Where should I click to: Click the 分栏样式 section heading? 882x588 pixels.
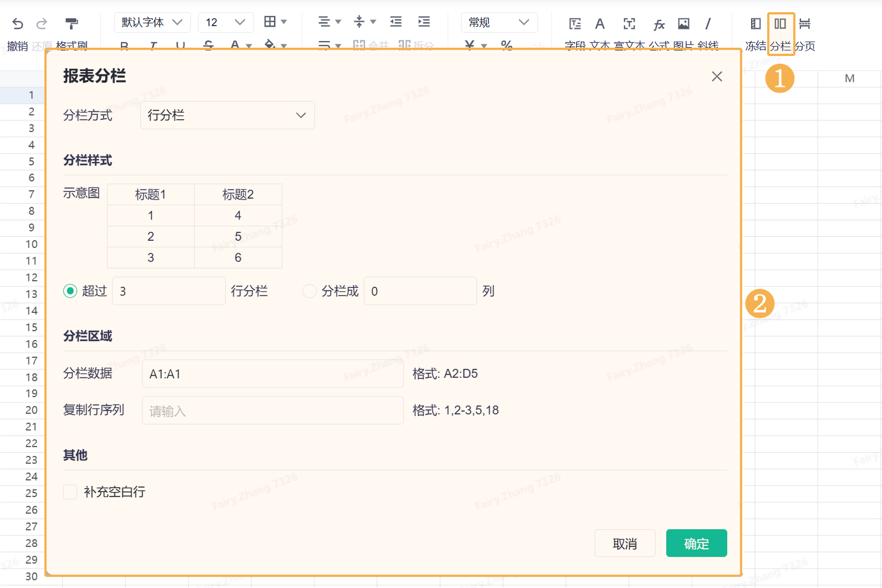click(88, 160)
